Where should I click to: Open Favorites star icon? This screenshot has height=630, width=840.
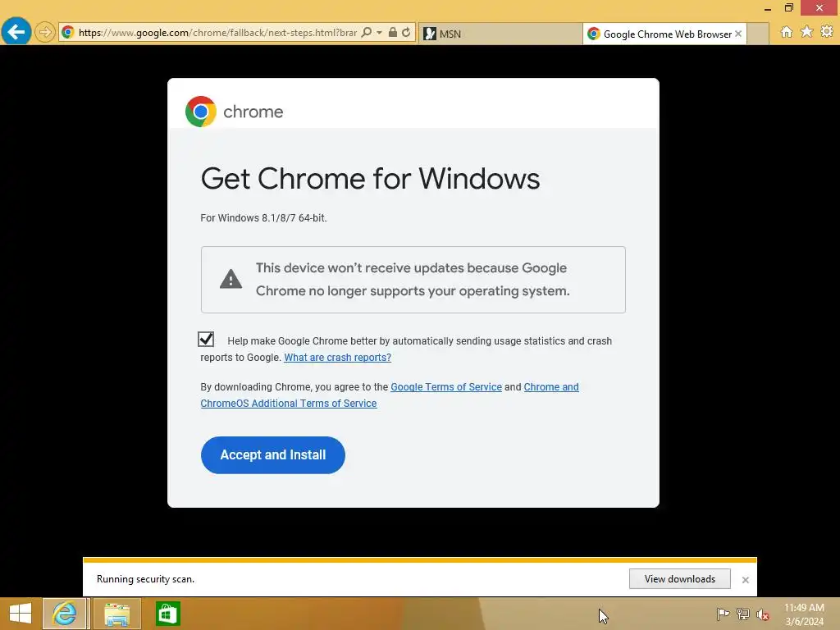pos(807,32)
